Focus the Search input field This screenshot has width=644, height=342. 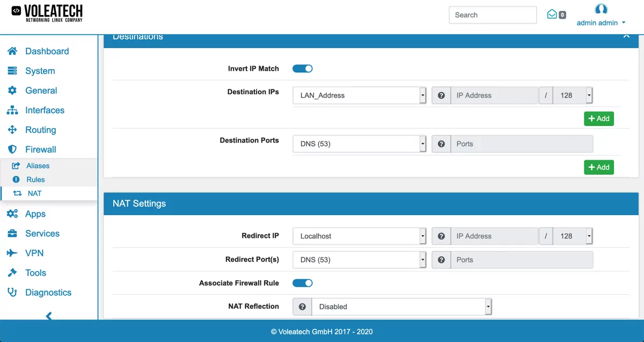pos(492,15)
